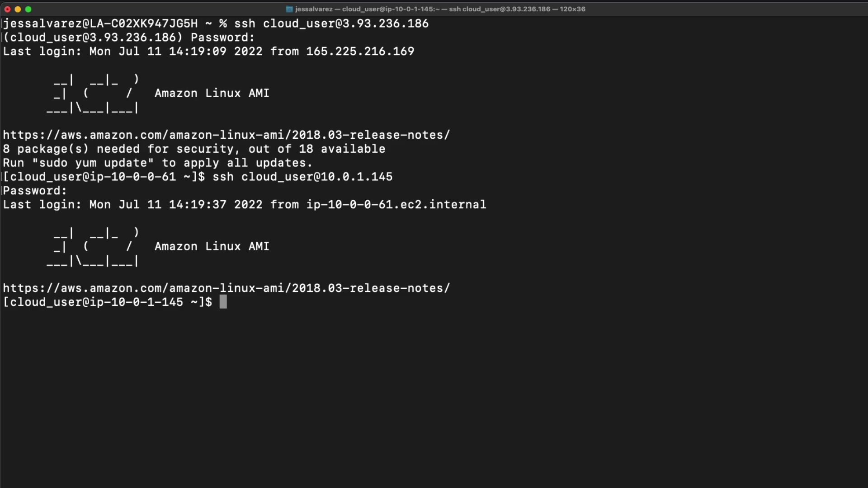The image size is (868, 488).
Task: Click the ip-10-0-0-61.ec2.internal hostname
Action: click(x=396, y=205)
